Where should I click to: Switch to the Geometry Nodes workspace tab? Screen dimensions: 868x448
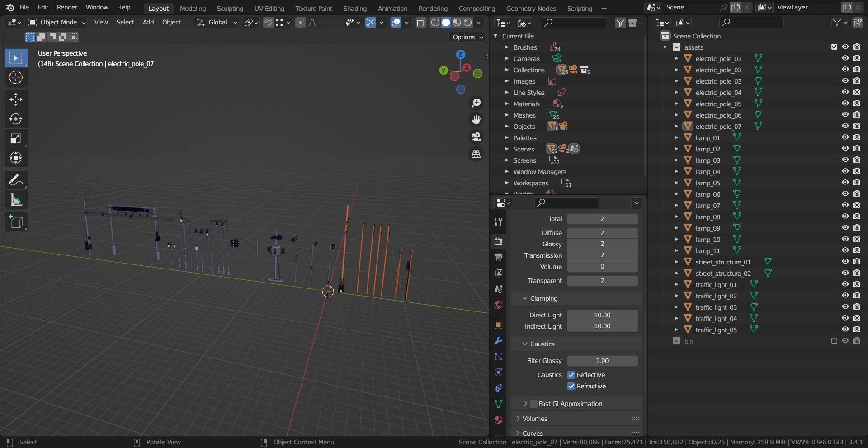(531, 8)
